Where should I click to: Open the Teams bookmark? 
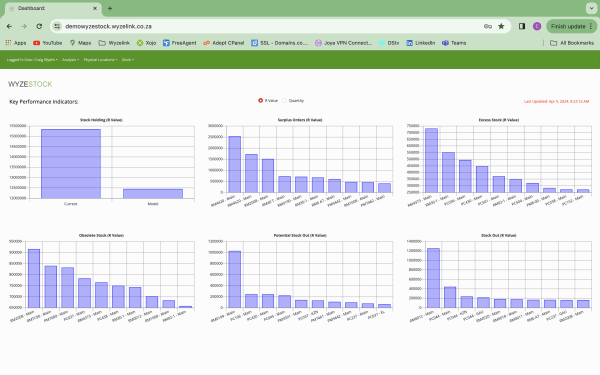tap(454, 43)
